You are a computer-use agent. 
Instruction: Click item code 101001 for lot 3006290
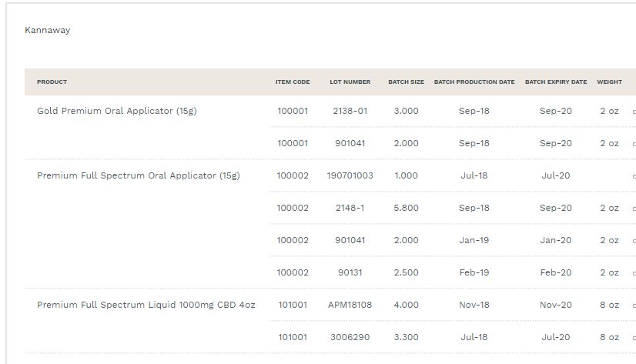point(293,337)
